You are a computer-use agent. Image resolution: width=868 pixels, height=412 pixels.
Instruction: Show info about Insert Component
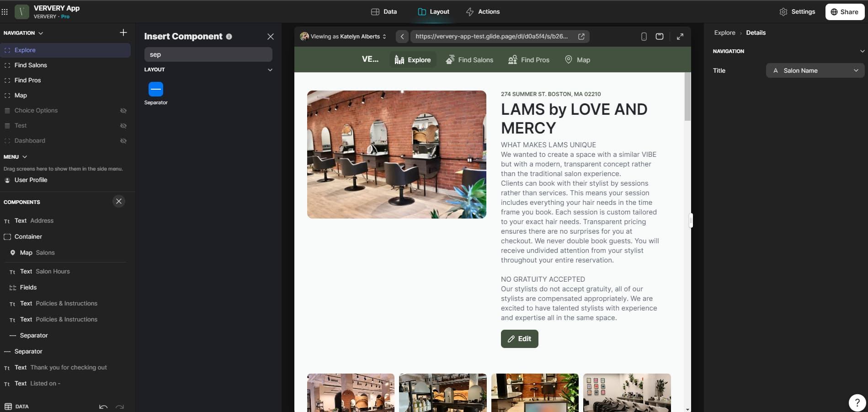pyautogui.click(x=229, y=37)
